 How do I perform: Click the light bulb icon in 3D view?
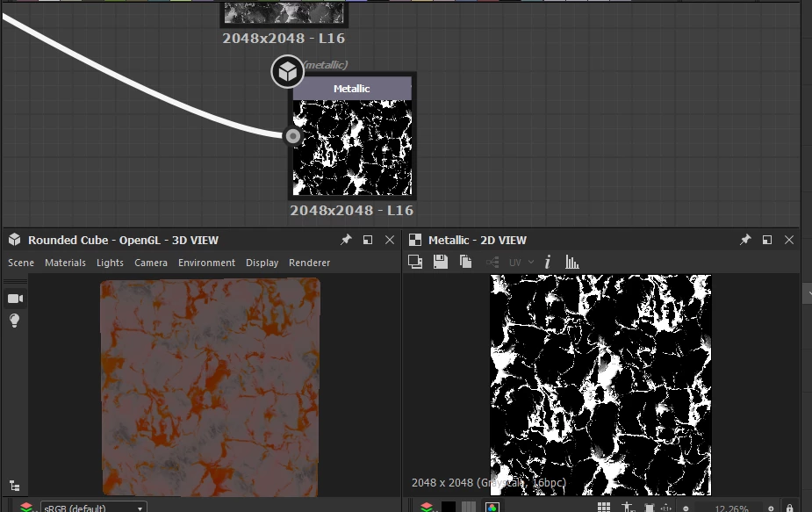pos(15,321)
